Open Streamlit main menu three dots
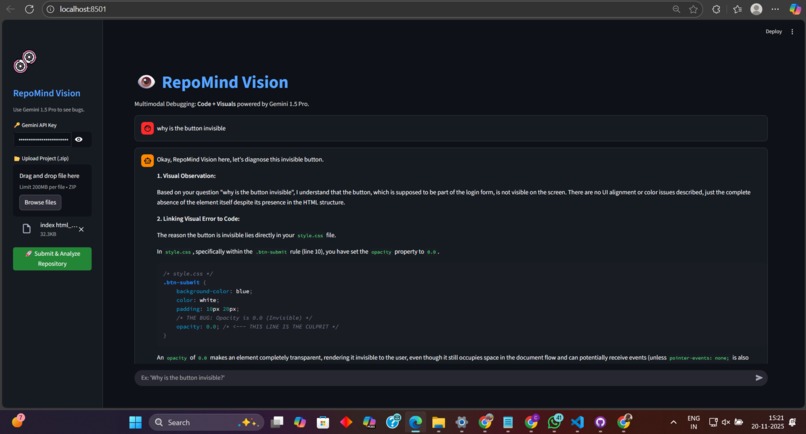This screenshot has height=434, width=806. pos(792,32)
